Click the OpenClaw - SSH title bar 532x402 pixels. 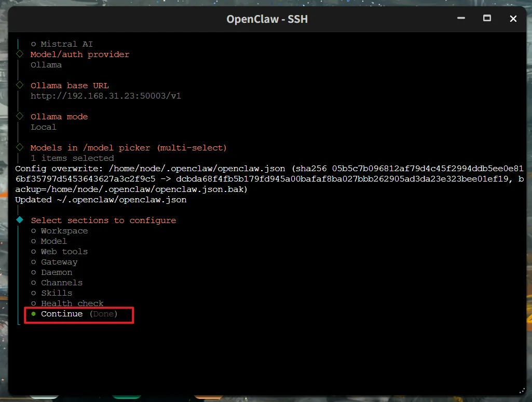tap(267, 19)
